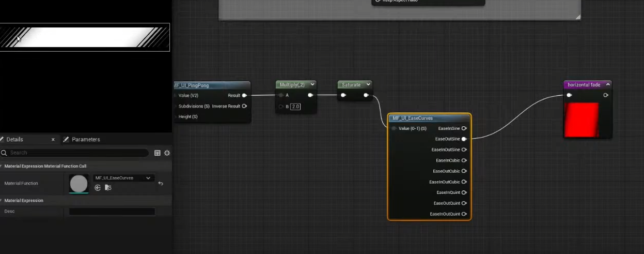The image size is (644, 254).
Task: Click the EaseInOutQuint output pin
Action: [x=464, y=214]
